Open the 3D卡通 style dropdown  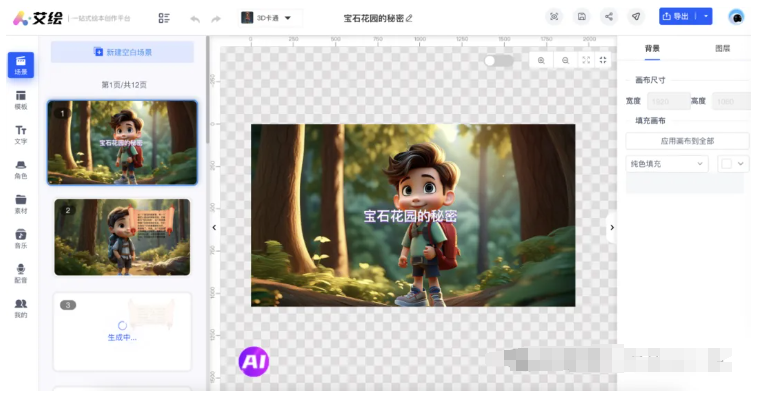tap(267, 18)
